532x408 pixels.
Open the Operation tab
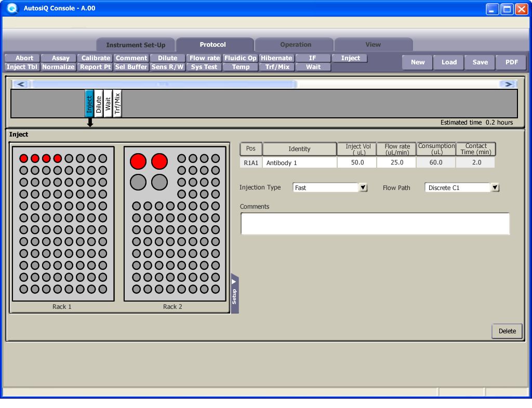296,45
